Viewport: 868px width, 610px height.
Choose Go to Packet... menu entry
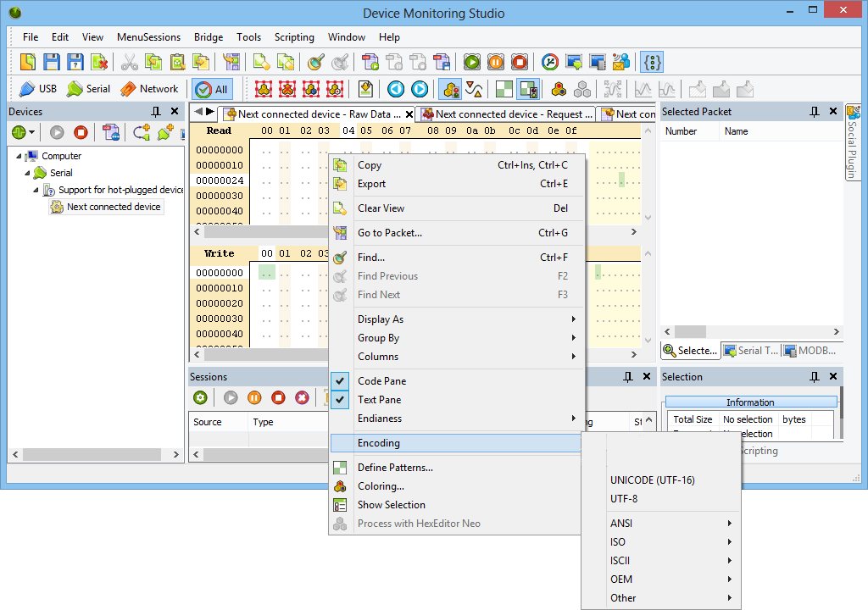click(456, 232)
